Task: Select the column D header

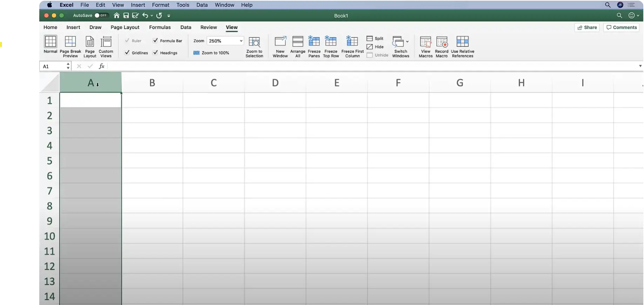Action: (x=275, y=83)
